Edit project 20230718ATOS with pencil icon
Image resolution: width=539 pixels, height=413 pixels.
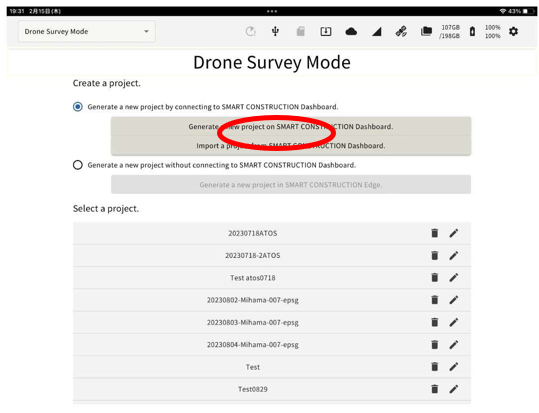tap(454, 233)
